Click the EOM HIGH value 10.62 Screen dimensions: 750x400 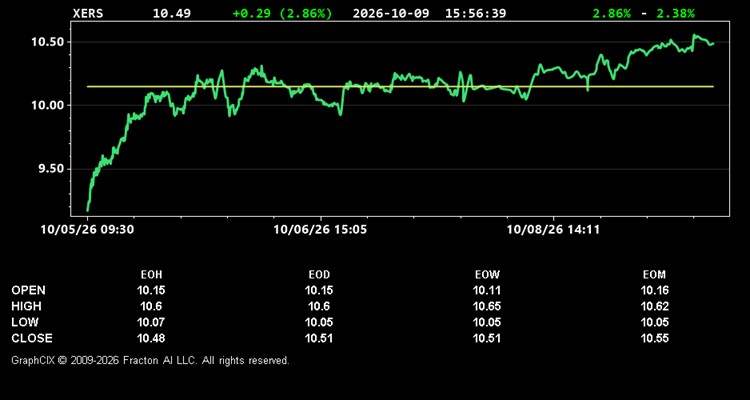pyautogui.click(x=654, y=306)
